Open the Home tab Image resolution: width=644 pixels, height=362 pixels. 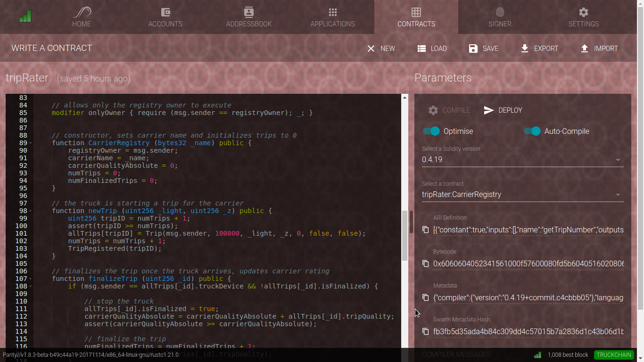click(82, 17)
